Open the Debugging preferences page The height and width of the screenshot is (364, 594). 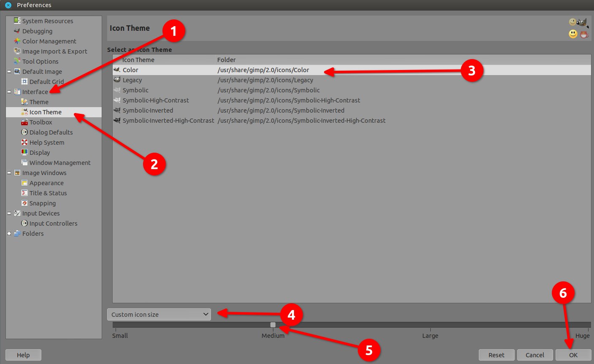[x=38, y=31]
